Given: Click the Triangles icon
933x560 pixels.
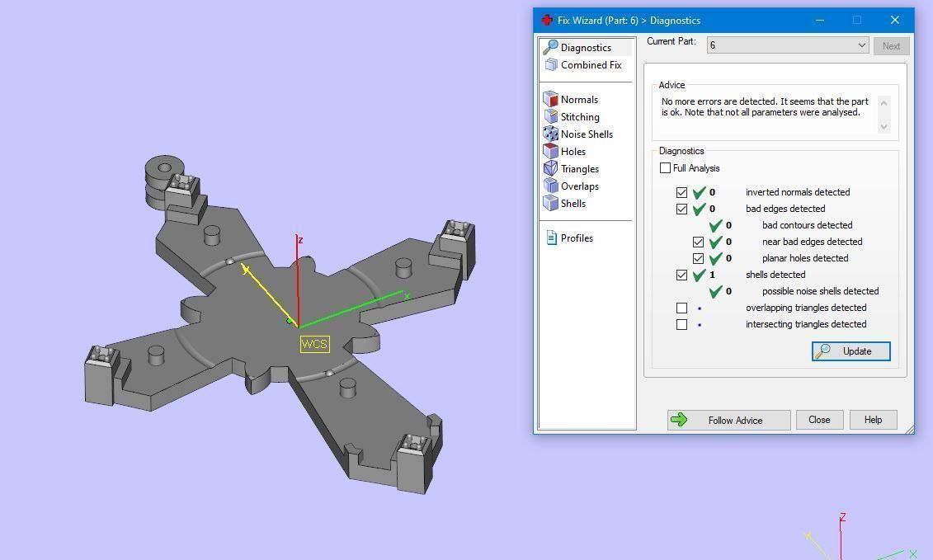Looking at the screenshot, I should point(550,167).
